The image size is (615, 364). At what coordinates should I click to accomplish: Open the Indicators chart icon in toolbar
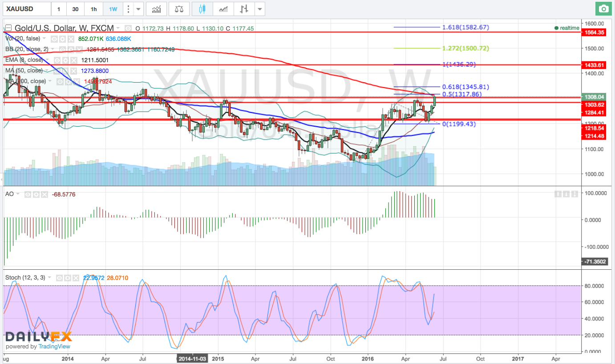click(156, 9)
